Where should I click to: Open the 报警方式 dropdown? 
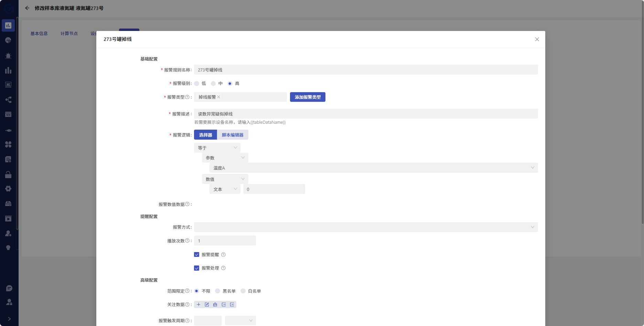pos(366,227)
